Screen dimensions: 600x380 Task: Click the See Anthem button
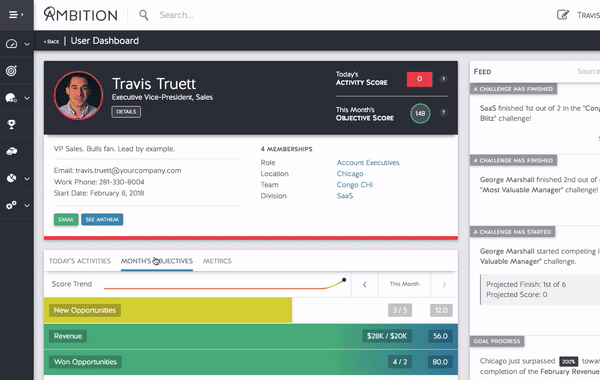coord(102,220)
